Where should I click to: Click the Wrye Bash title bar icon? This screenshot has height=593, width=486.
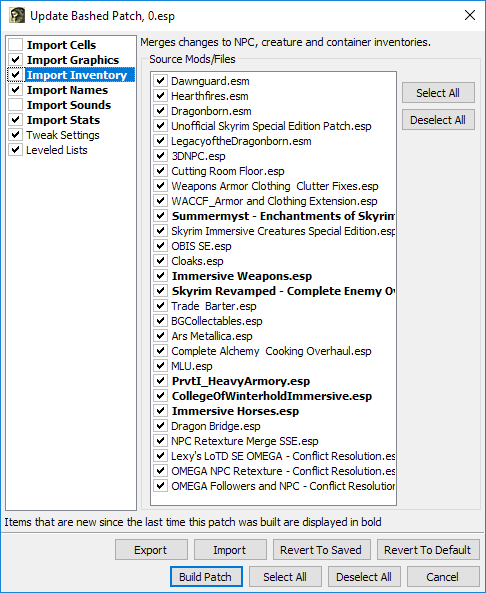pos(17,16)
